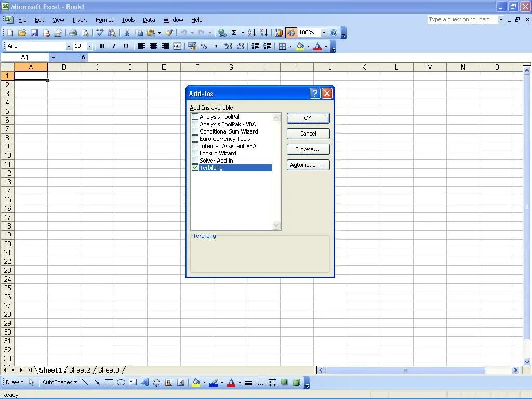
Task: Click the 'Type a question for help' box
Action: [x=462, y=20]
